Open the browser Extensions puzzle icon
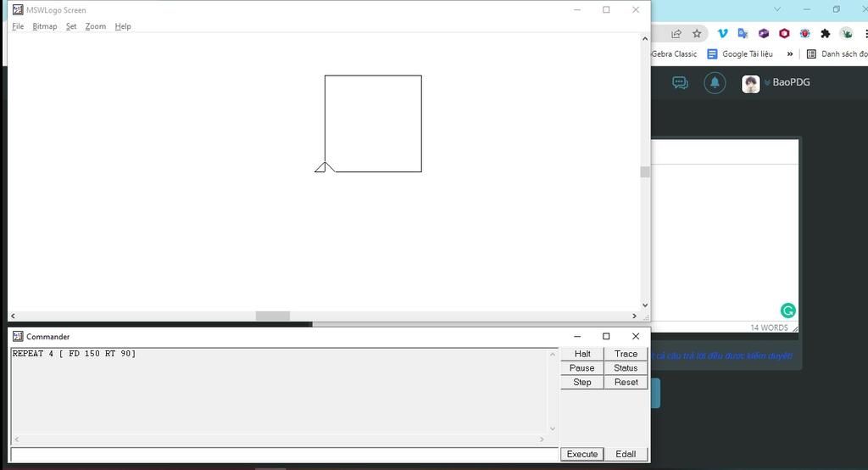868x470 pixels. pos(826,34)
